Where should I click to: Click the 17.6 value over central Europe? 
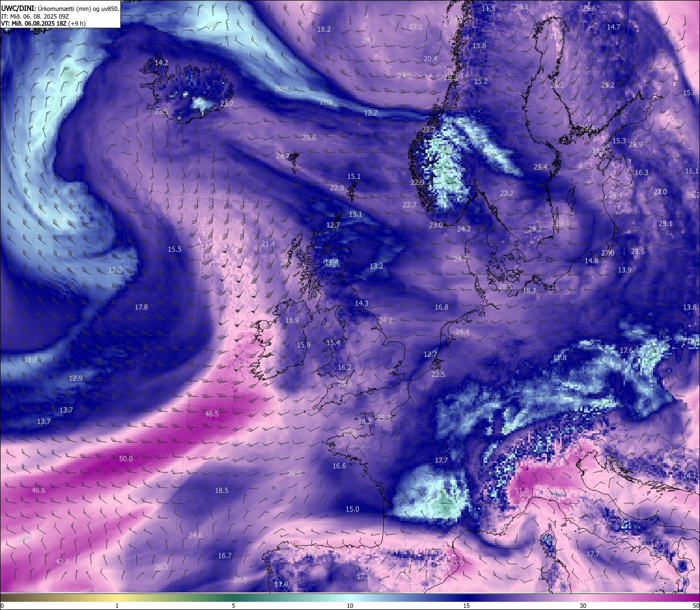tap(626, 350)
